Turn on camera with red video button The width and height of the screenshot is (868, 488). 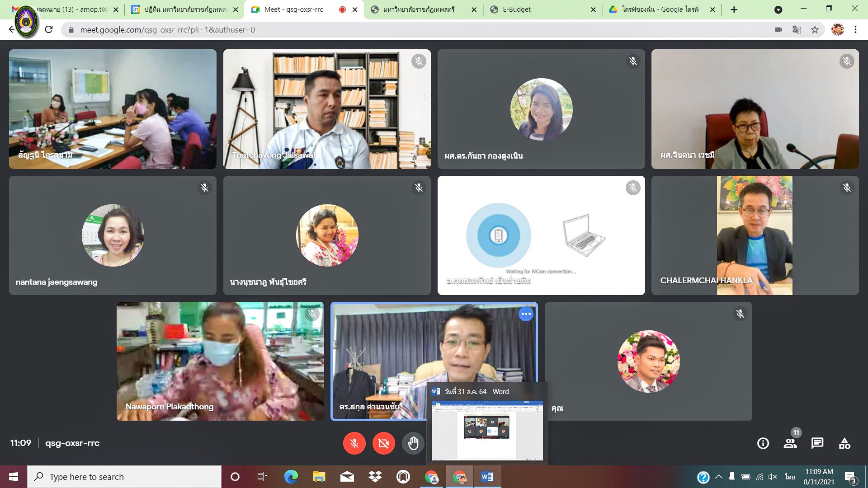[383, 443]
